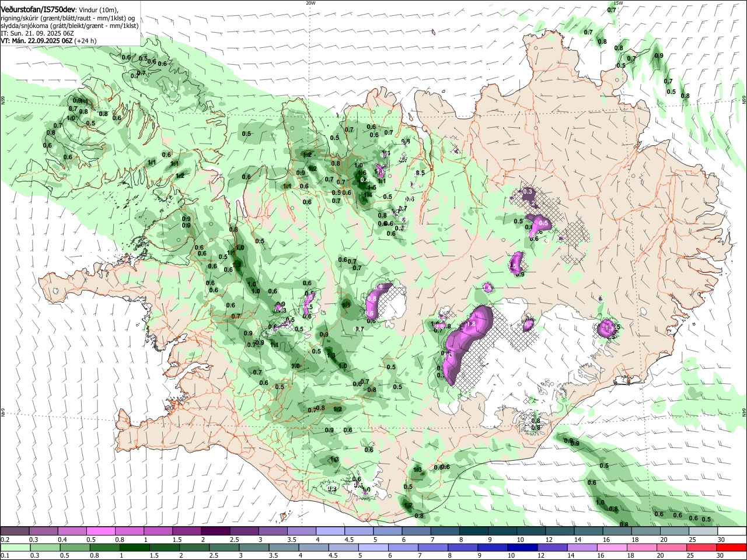Select the 'VT: Mán. 22.09.2025 06Z (+24 h)' line
The height and width of the screenshot is (560, 747).
pos(48,41)
